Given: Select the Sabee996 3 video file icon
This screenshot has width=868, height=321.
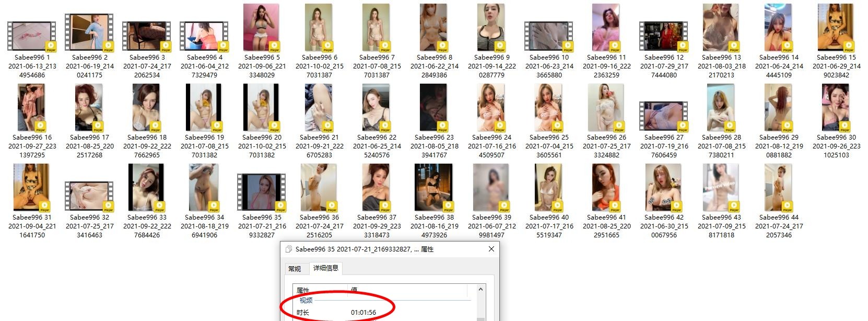Looking at the screenshot, I should [147, 37].
